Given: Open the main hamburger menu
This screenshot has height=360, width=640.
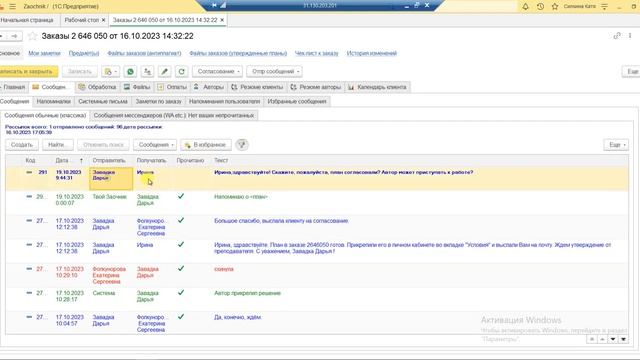Looking at the screenshot, I should 13,7.
